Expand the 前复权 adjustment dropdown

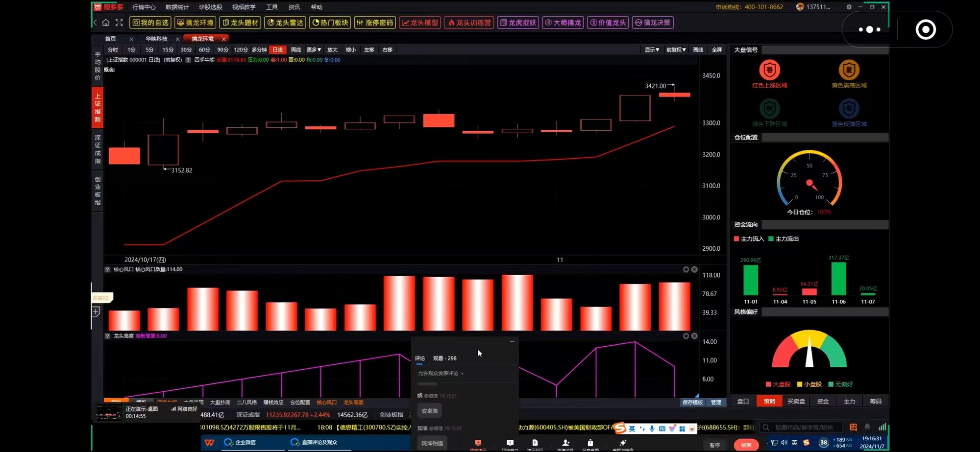676,50
